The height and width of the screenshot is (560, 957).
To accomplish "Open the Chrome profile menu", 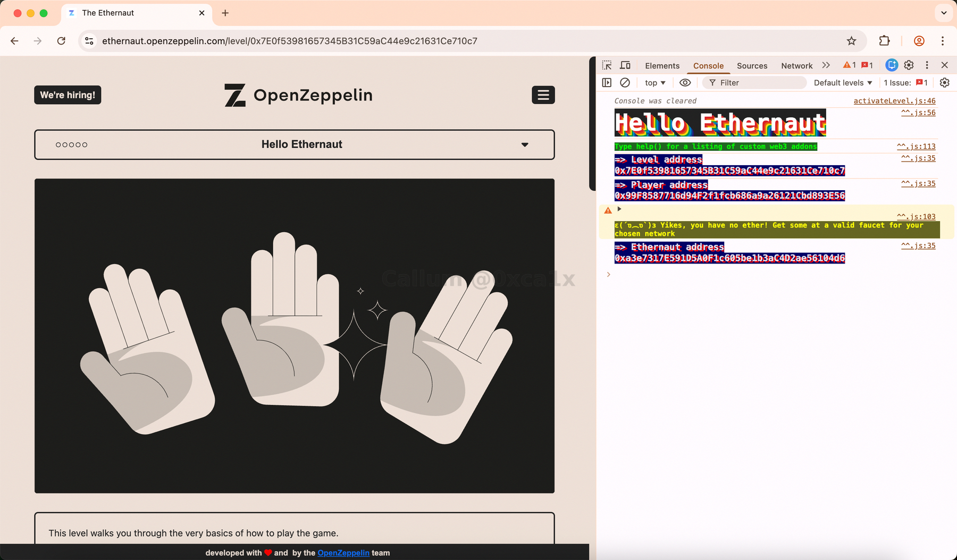I will (x=919, y=41).
